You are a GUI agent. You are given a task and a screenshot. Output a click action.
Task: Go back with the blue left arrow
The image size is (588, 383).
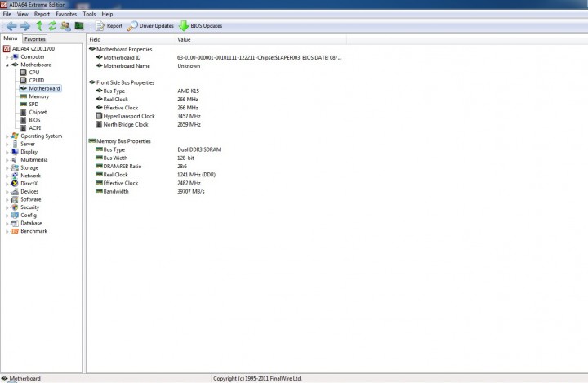[x=11, y=26]
